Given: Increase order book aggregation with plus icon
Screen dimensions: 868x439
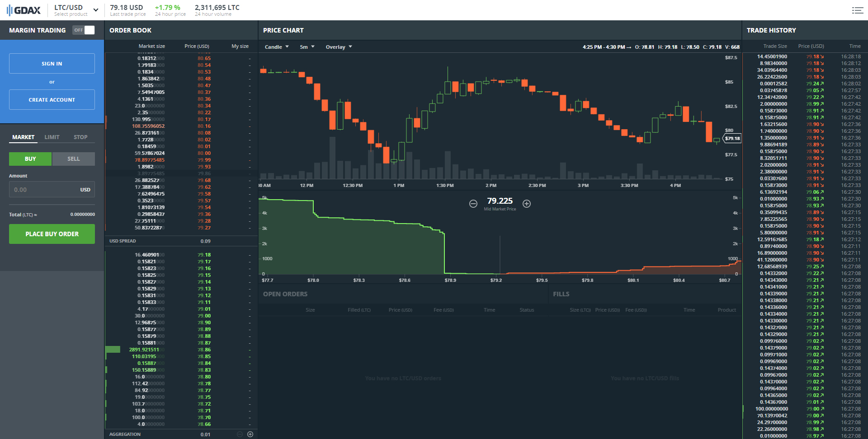Looking at the screenshot, I should point(250,434).
